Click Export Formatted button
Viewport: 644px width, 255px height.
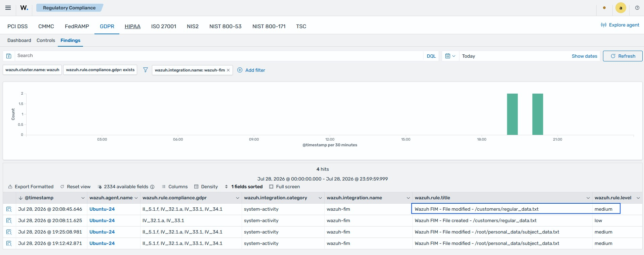click(x=31, y=187)
